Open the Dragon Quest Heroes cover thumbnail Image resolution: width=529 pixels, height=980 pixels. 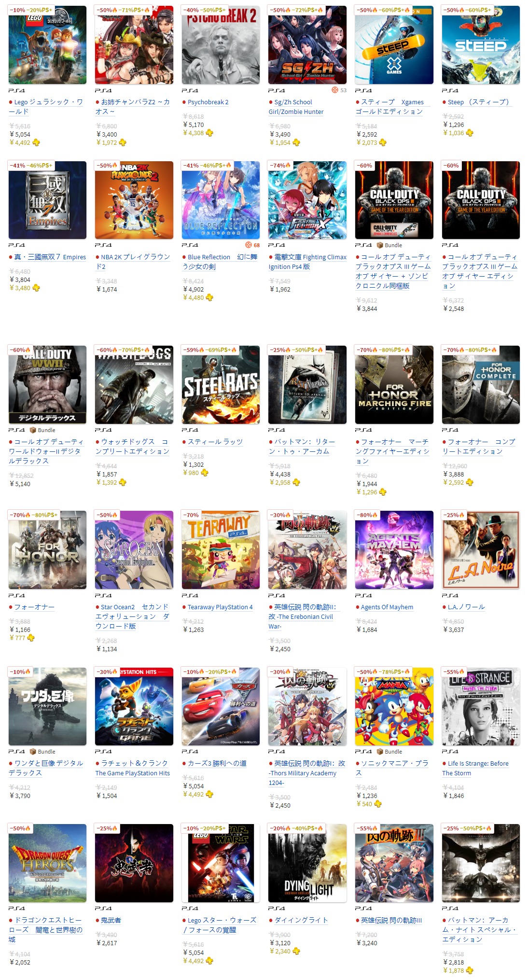tap(47, 863)
